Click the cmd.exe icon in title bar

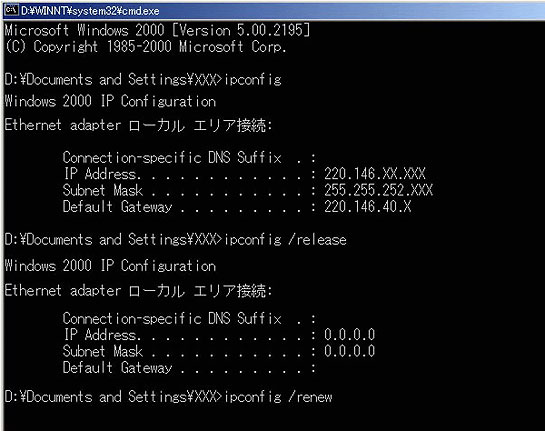pyautogui.click(x=11, y=11)
